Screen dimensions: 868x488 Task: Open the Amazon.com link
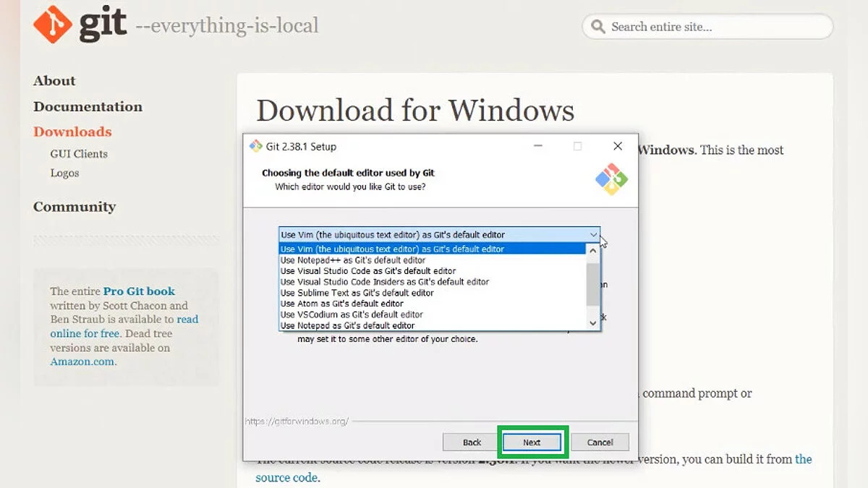point(82,361)
